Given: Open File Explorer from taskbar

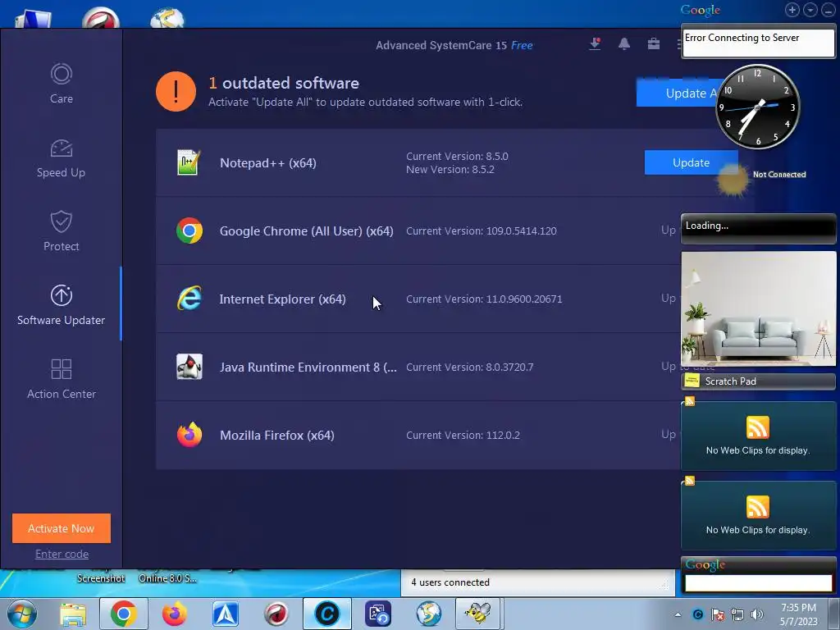Looking at the screenshot, I should (x=73, y=614).
